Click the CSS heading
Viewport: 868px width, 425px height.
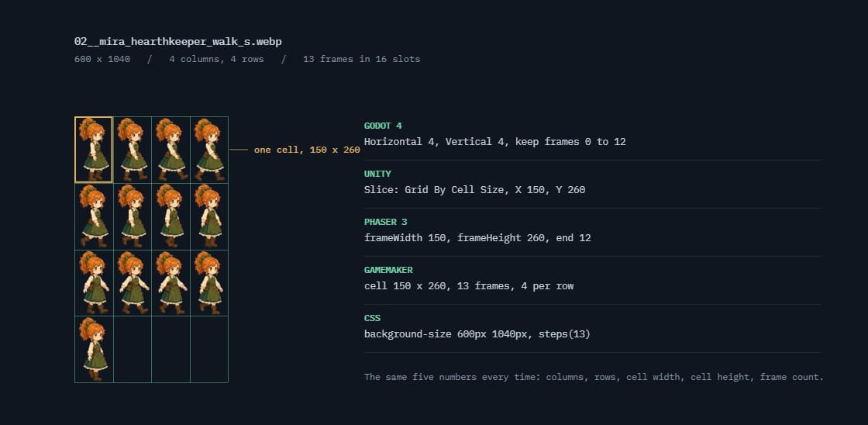pos(372,319)
